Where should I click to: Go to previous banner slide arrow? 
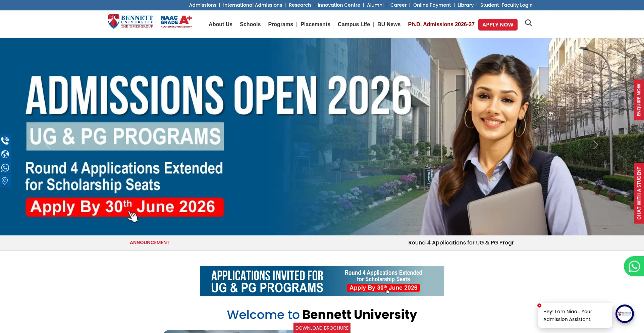(x=48, y=145)
